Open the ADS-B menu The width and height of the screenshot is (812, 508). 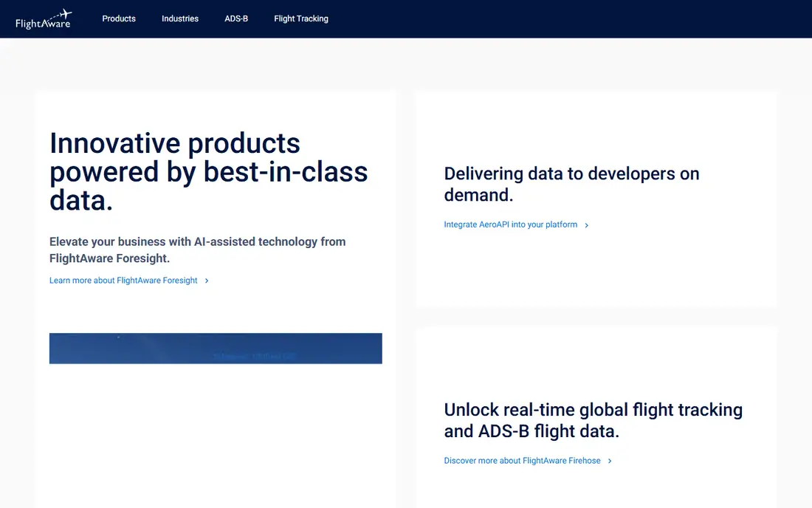pos(236,18)
